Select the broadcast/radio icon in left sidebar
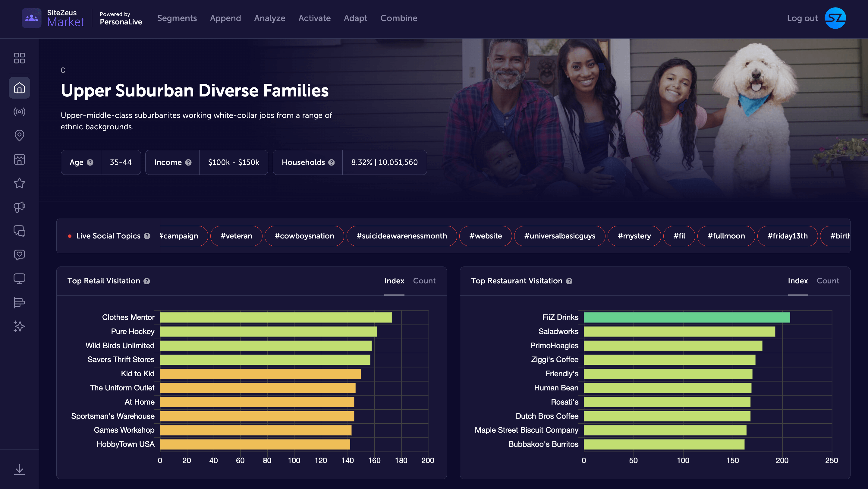The height and width of the screenshot is (489, 868). [x=19, y=112]
